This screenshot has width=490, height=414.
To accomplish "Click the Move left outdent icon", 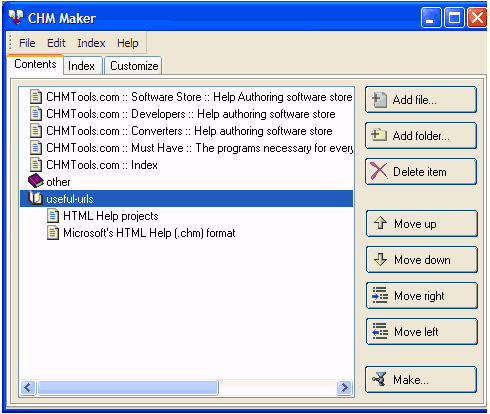I will coord(380,331).
